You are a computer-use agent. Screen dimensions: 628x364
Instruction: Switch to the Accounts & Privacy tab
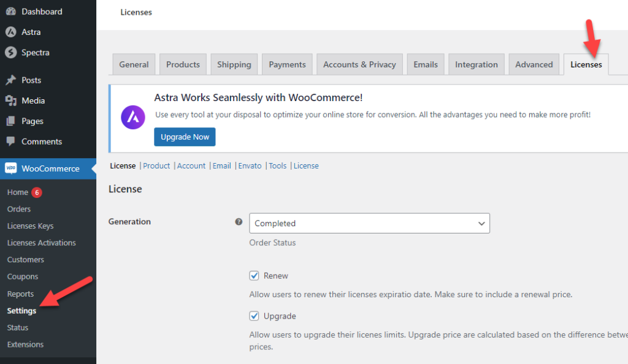pyautogui.click(x=359, y=64)
